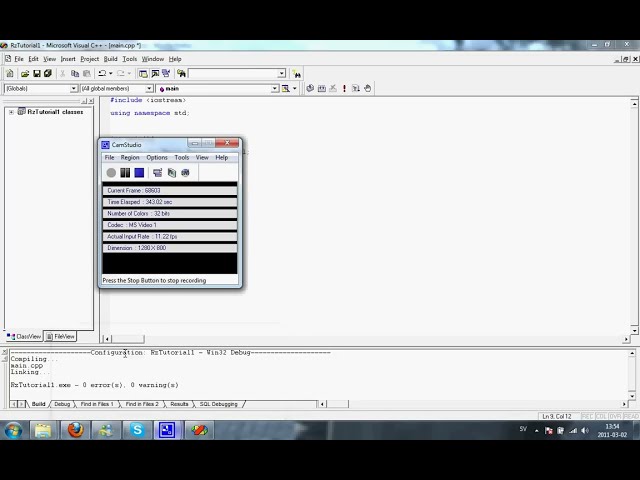Expand the RzTutorial1 classes tree node

11,112
